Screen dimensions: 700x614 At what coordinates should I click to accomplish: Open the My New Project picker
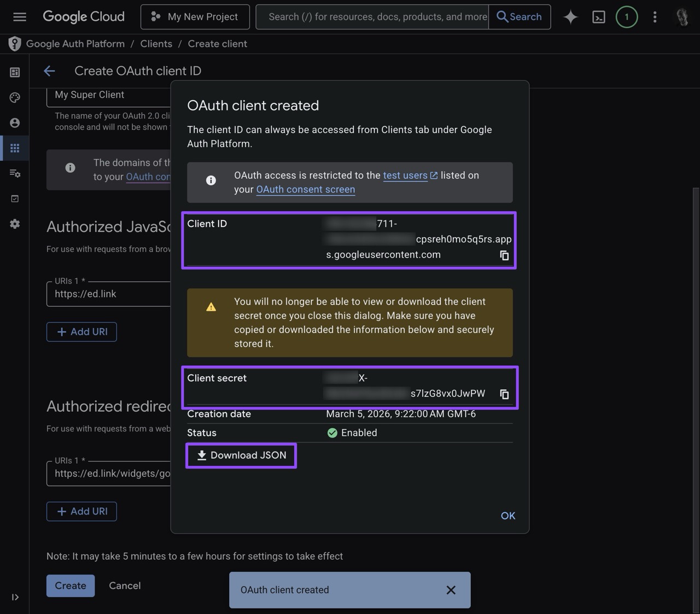(195, 16)
